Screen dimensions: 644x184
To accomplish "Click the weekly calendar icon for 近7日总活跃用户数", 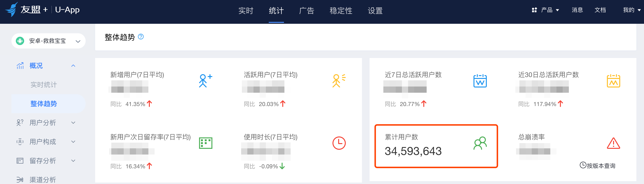I will tap(480, 81).
